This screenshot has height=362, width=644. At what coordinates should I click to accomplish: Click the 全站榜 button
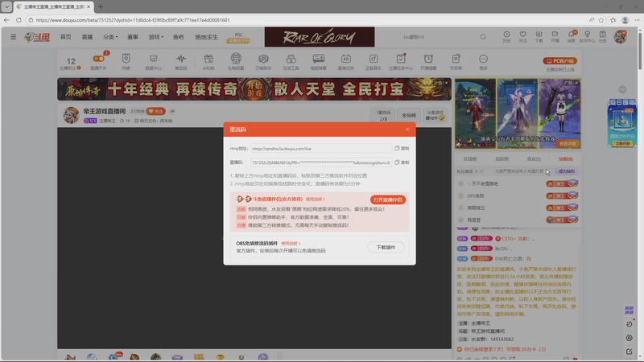point(409,115)
